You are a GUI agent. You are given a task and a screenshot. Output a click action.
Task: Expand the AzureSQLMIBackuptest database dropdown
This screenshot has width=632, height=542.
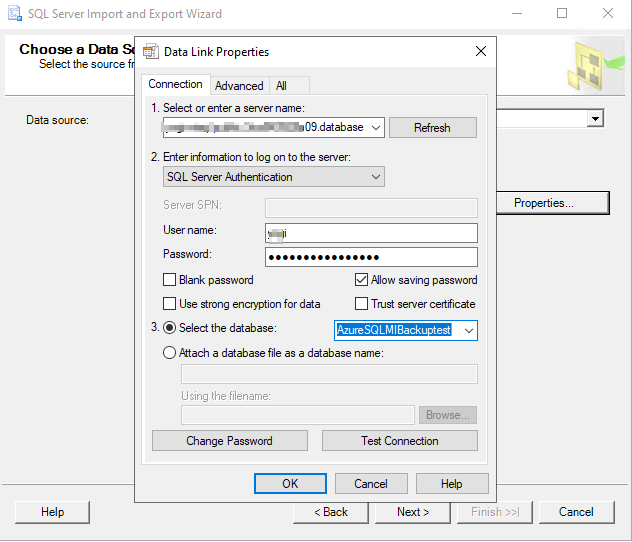pyautogui.click(x=468, y=330)
